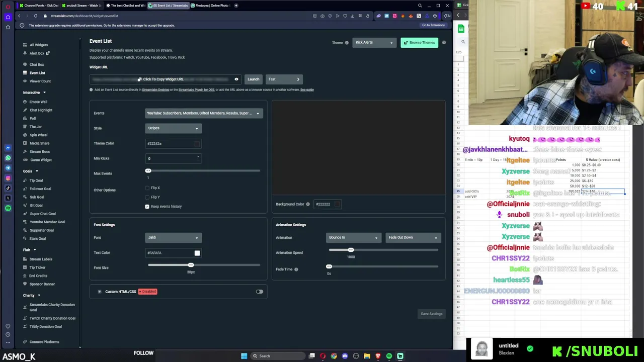Click the Fade Time info icon

click(296, 269)
